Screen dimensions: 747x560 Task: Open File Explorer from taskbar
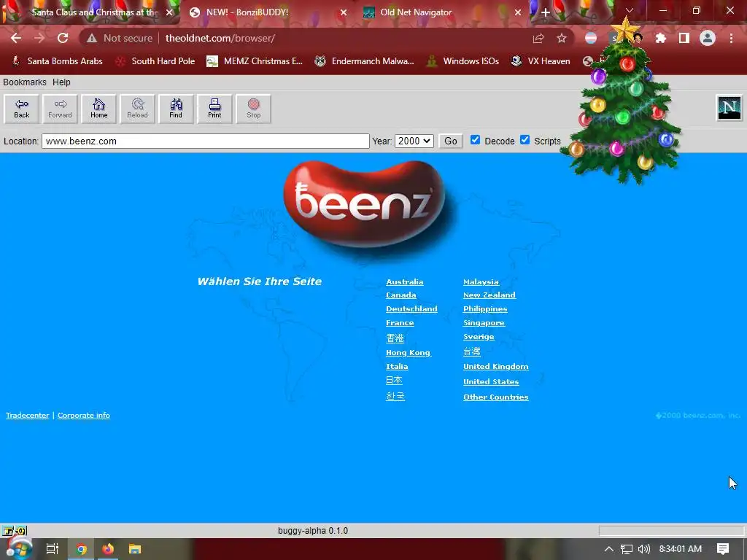tap(135, 549)
